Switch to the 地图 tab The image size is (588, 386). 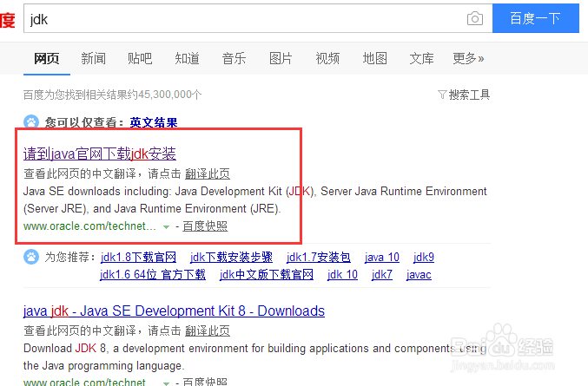tap(374, 58)
